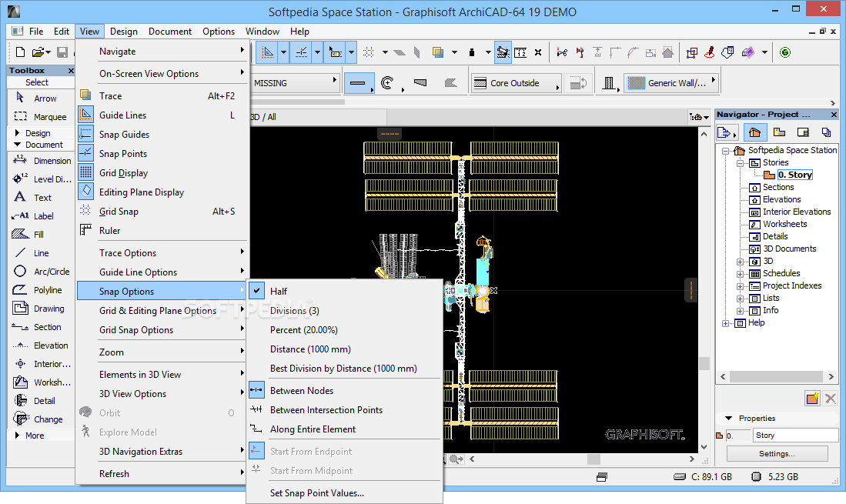The height and width of the screenshot is (504, 846).
Task: Click the Settings... button
Action: click(777, 453)
